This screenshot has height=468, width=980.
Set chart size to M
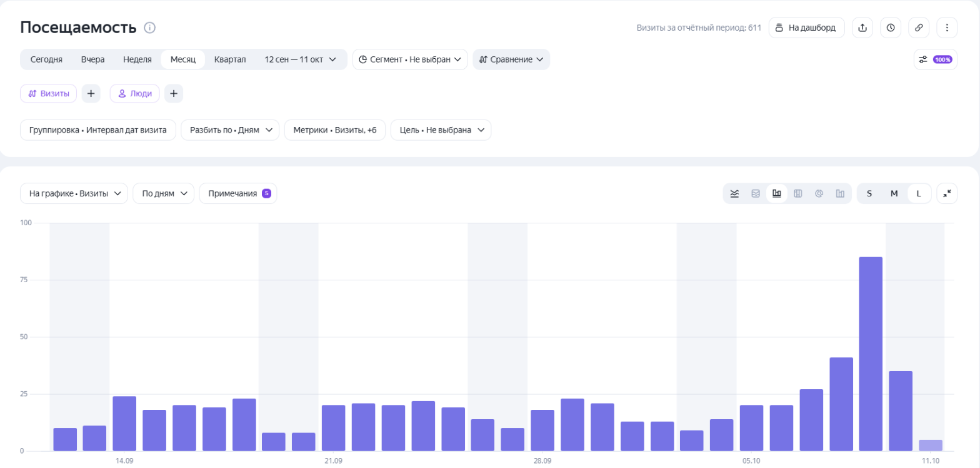click(x=894, y=193)
